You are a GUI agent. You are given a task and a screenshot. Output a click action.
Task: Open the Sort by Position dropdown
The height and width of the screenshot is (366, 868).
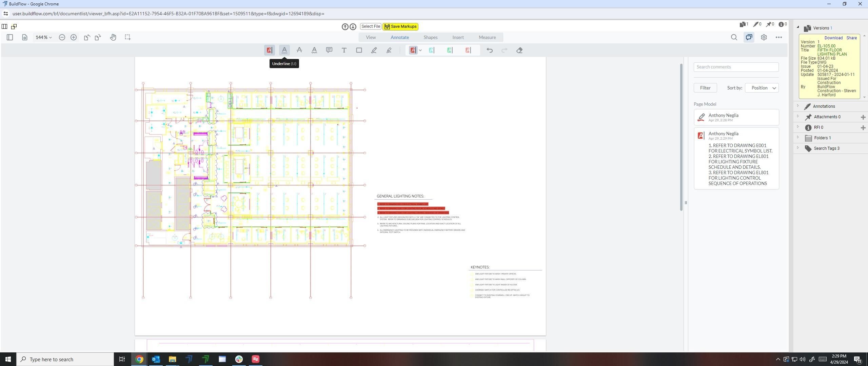pyautogui.click(x=762, y=88)
